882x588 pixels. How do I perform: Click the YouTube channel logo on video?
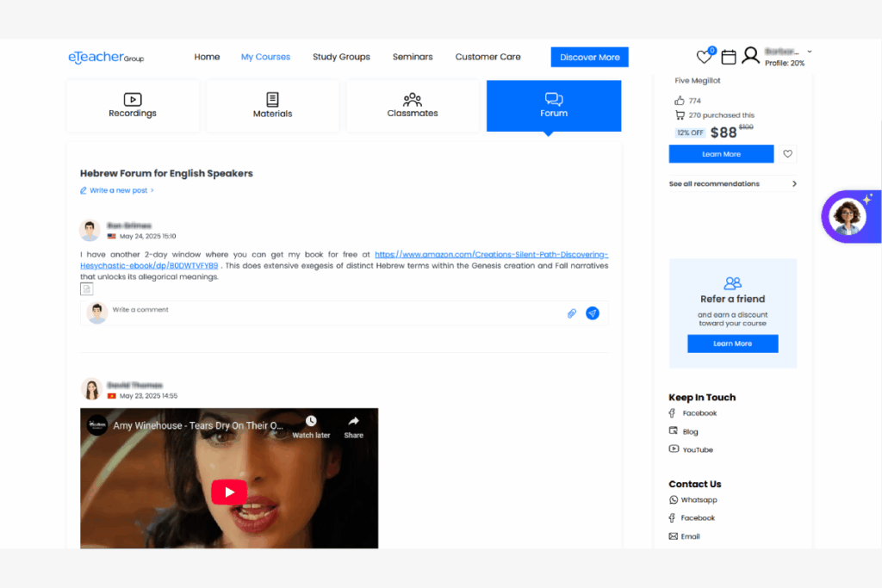[x=97, y=425]
